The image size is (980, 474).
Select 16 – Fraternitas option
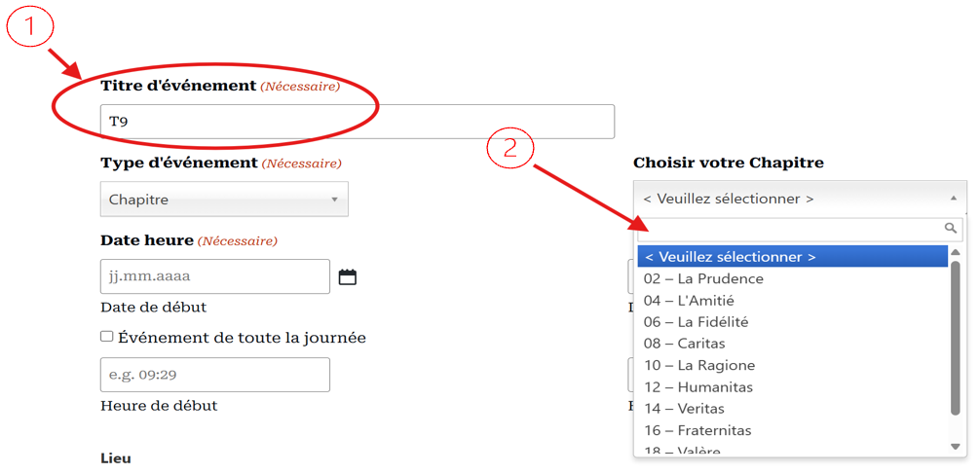click(x=697, y=430)
